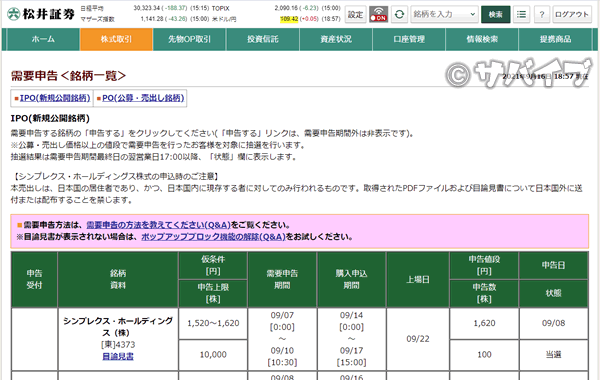Click the 1,141.28 Mothers index value
This screenshot has height=380, width=600.
[x=152, y=19]
